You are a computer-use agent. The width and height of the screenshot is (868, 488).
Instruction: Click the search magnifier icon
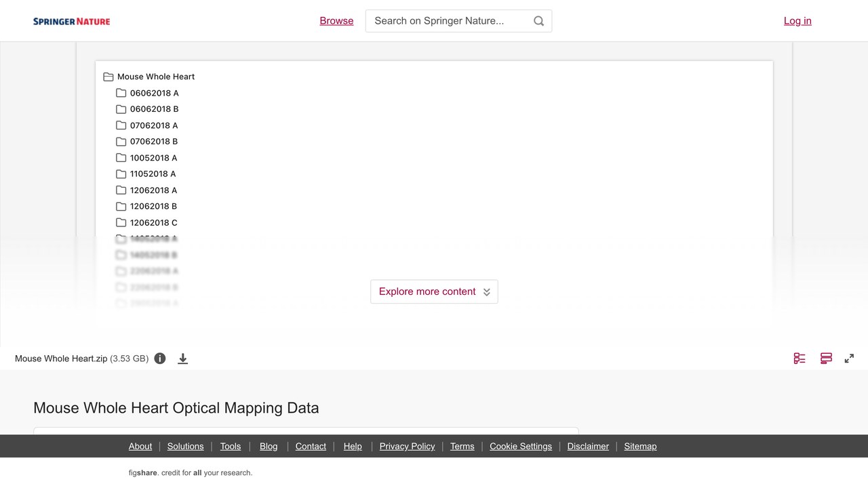tap(538, 21)
